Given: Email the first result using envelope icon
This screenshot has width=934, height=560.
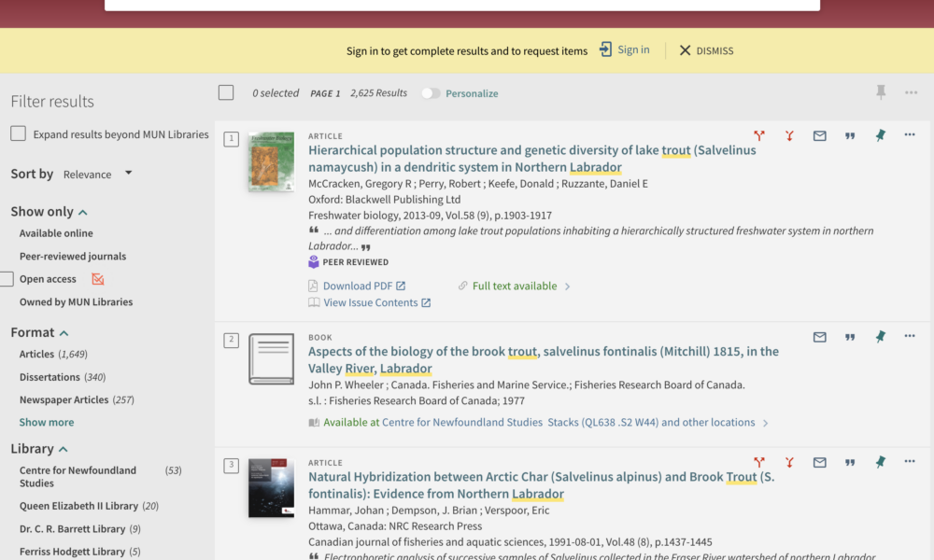Looking at the screenshot, I should [819, 135].
